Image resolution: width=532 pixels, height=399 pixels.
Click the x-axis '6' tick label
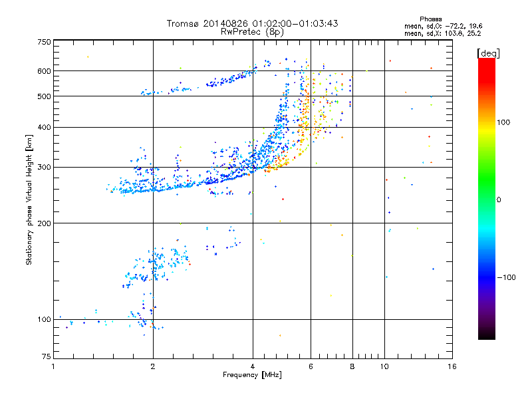311,366
